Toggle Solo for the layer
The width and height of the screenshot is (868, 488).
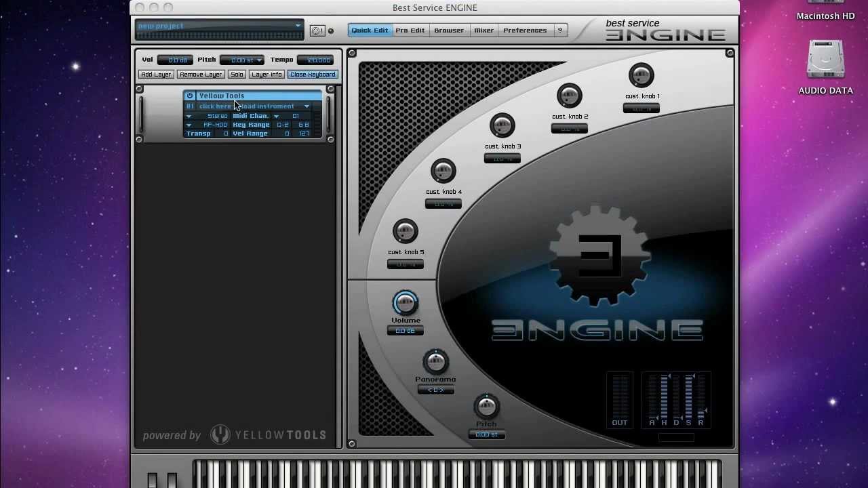point(237,75)
